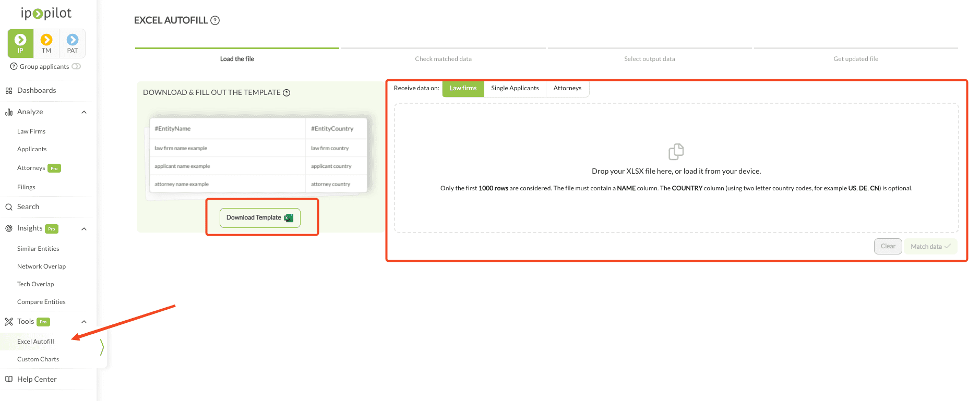980x401 pixels.
Task: Open Excel Autofill in the sidebar
Action: pyautogui.click(x=35, y=342)
